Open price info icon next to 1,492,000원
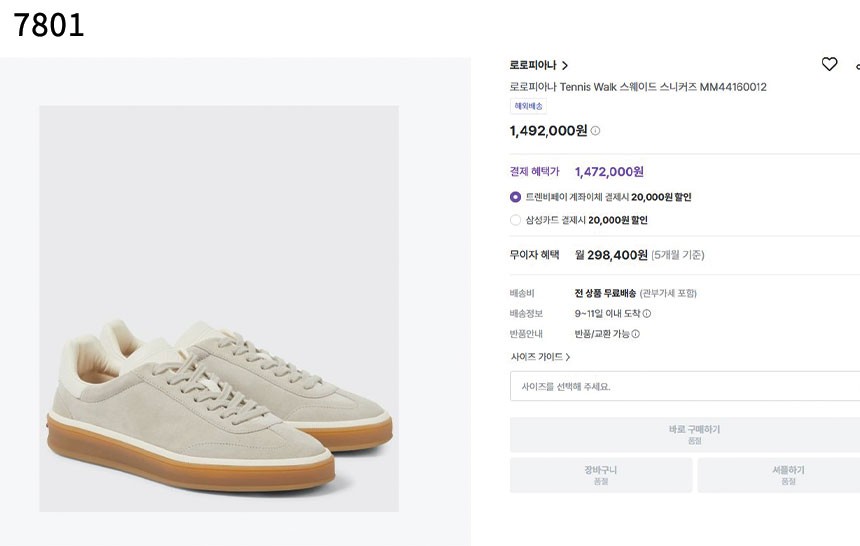Screen dimensions: 860x546 (x=595, y=131)
